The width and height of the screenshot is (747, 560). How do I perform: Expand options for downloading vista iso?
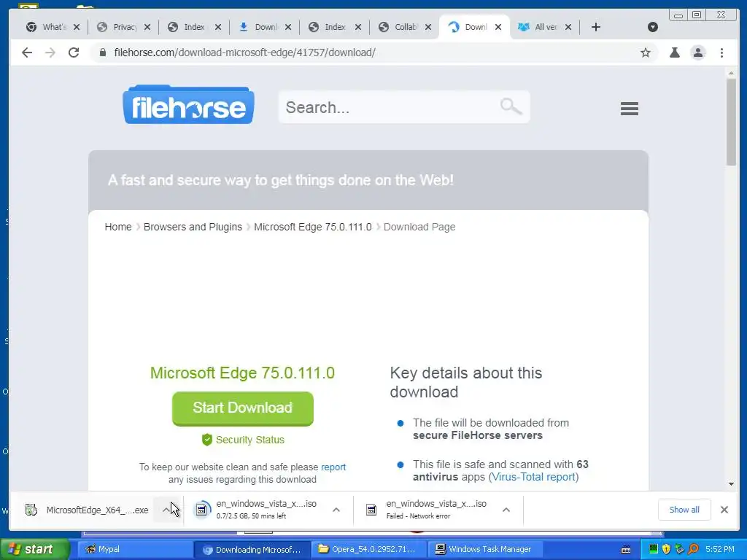tap(336, 510)
